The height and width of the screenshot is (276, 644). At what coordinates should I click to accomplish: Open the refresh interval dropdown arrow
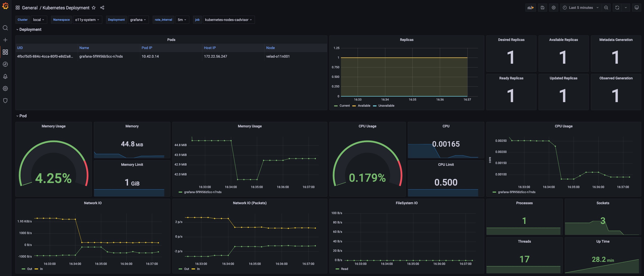click(626, 8)
